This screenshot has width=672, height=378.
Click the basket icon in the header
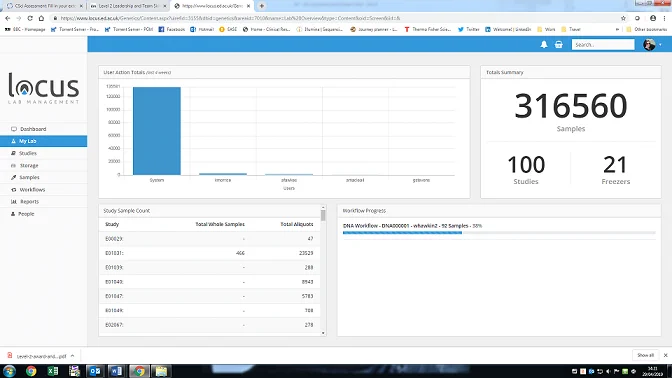558,45
